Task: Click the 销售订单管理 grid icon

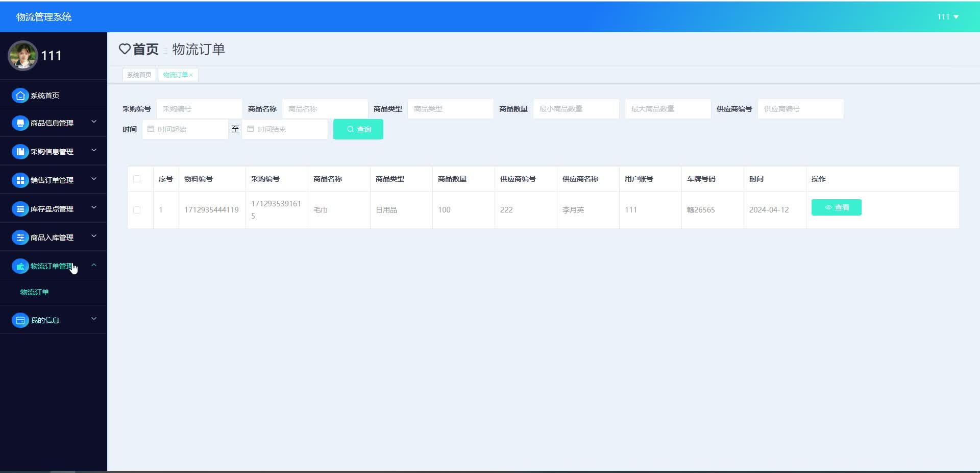Action: (20, 180)
